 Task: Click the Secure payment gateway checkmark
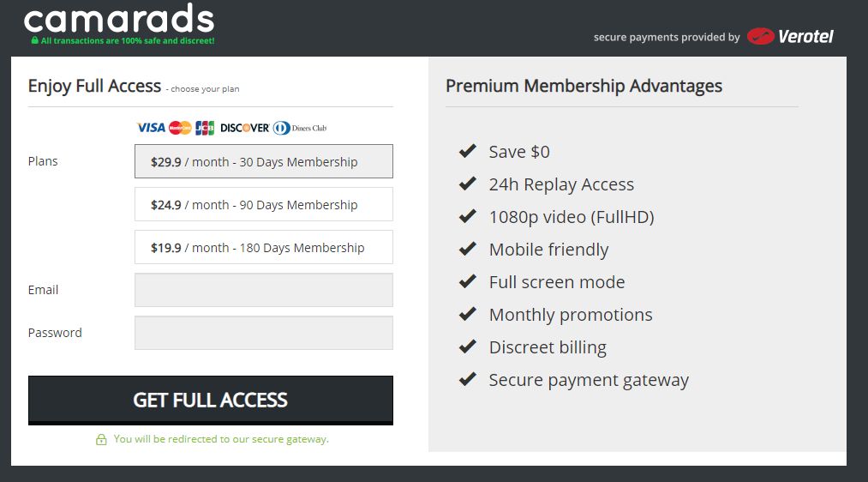467,379
